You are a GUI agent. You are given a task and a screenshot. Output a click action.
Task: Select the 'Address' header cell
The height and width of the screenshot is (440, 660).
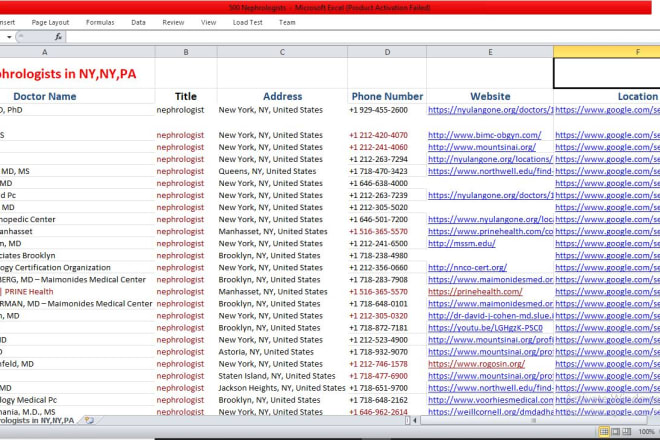tap(282, 96)
